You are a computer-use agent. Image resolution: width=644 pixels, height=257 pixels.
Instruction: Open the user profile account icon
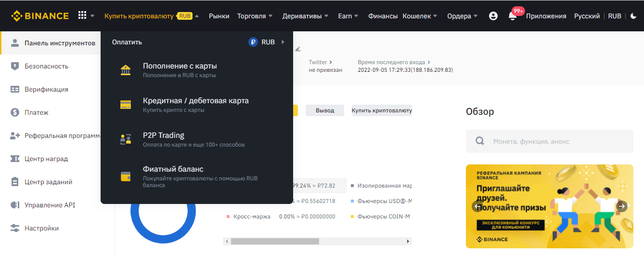pyautogui.click(x=493, y=16)
